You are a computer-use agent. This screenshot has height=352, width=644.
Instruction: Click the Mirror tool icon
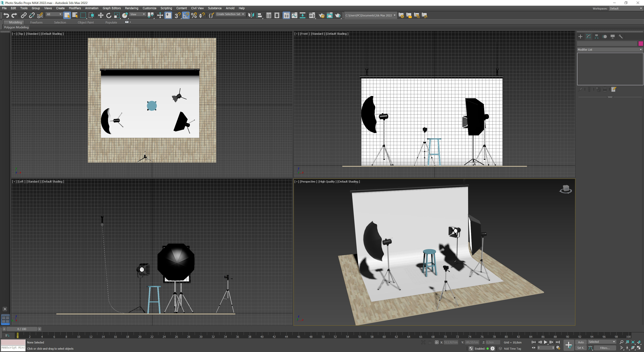pyautogui.click(x=251, y=15)
